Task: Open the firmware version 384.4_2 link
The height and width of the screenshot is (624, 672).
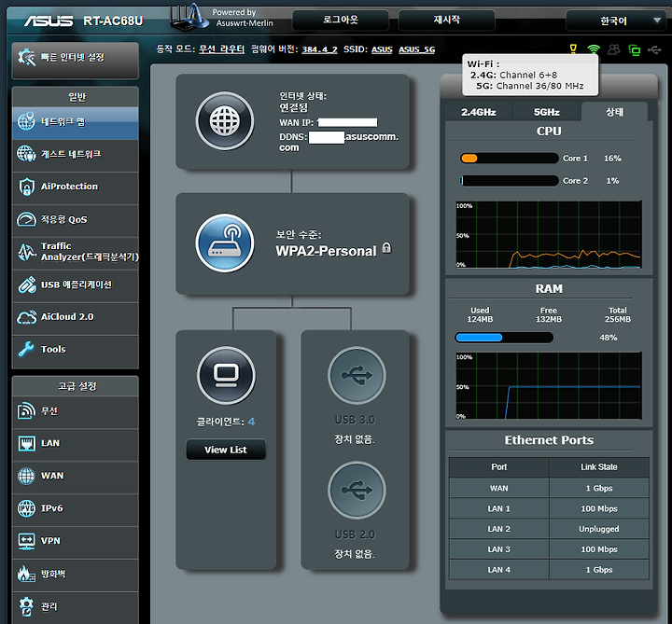Action: click(x=319, y=49)
